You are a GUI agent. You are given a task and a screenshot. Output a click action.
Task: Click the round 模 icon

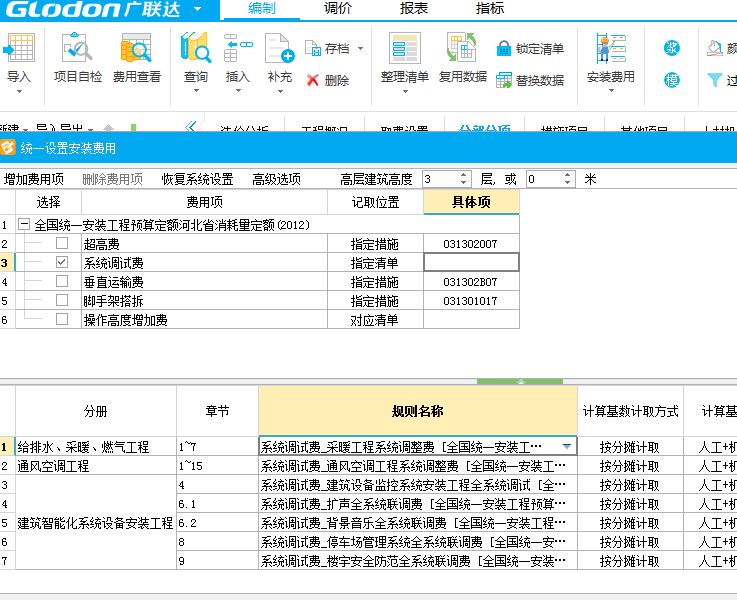click(x=672, y=80)
